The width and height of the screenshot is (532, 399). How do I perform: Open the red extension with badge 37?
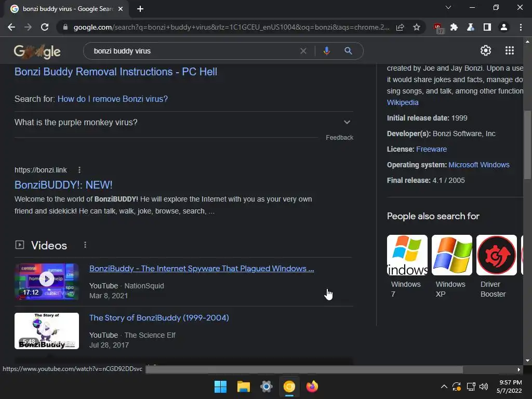coord(438,28)
